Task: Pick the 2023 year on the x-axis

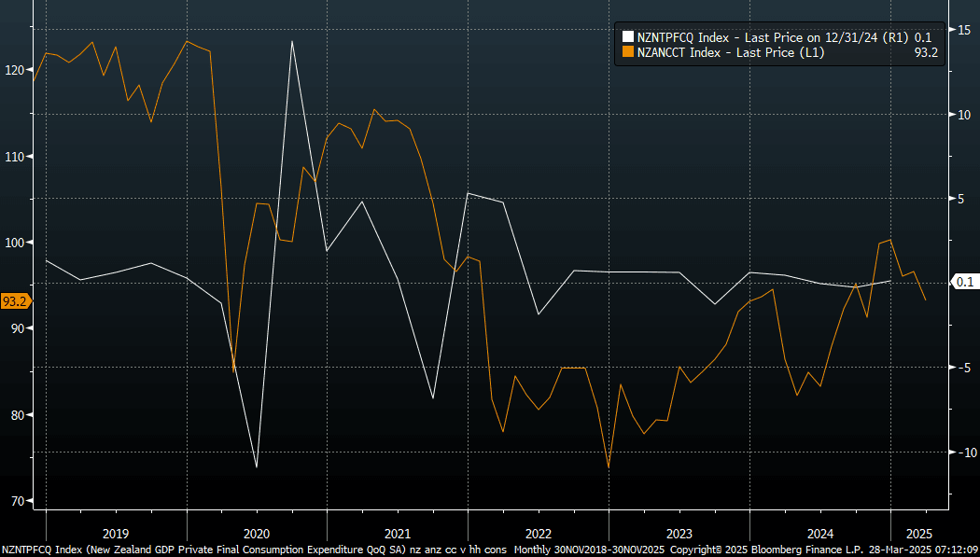Action: coord(679,535)
